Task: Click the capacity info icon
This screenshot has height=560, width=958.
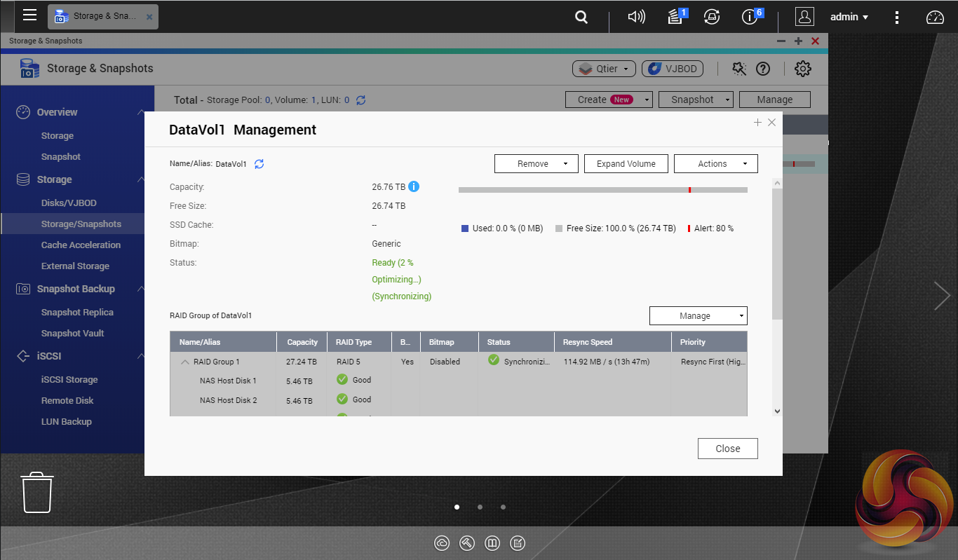Action: (x=414, y=187)
